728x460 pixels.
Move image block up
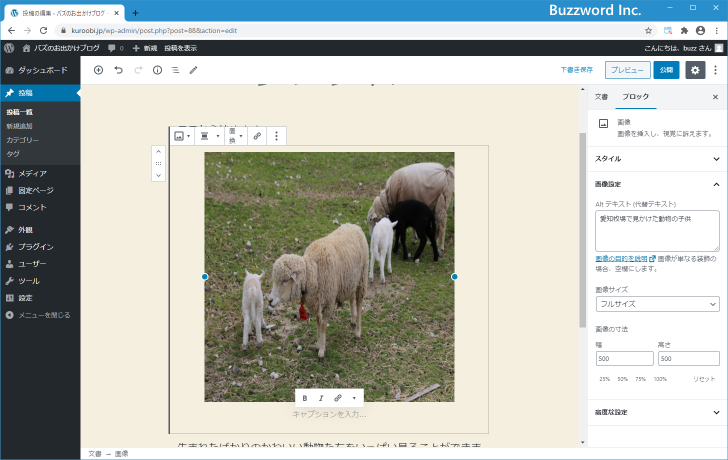(x=158, y=152)
